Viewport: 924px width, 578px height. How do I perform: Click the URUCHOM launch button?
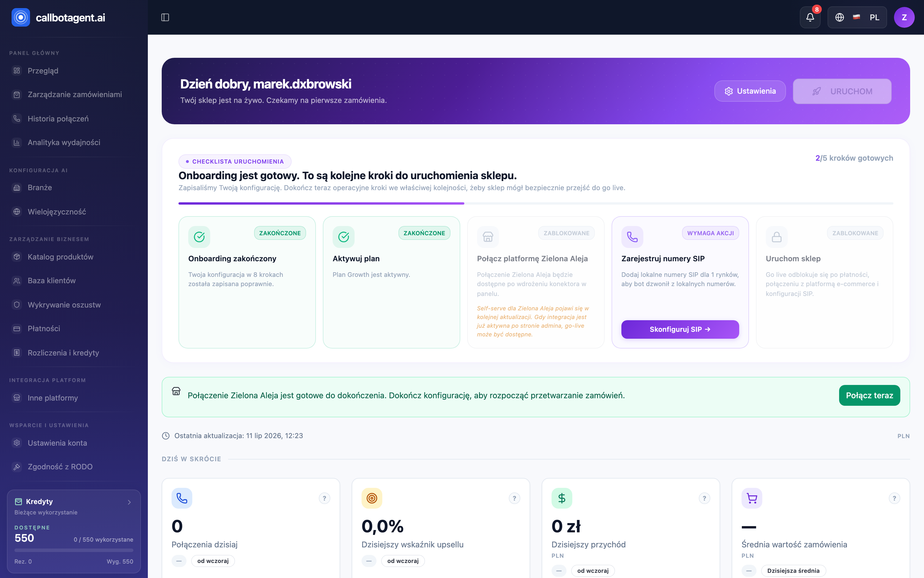tap(842, 91)
